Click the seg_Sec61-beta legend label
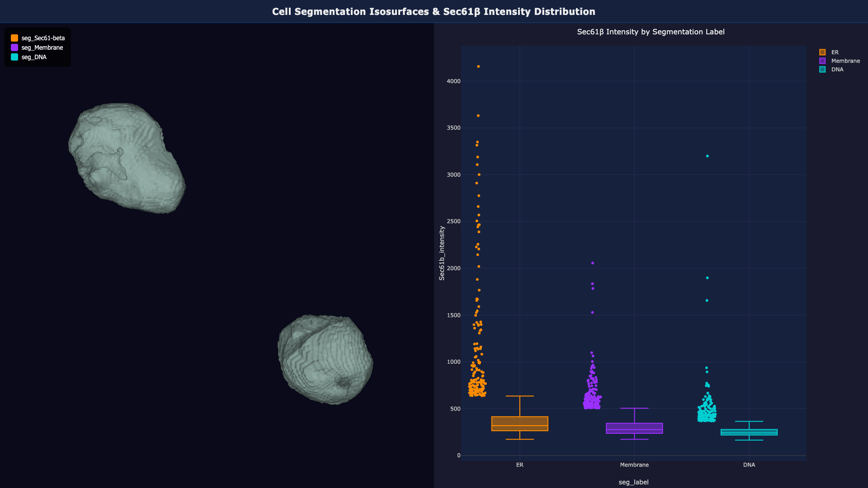This screenshot has height=488, width=868. click(43, 38)
